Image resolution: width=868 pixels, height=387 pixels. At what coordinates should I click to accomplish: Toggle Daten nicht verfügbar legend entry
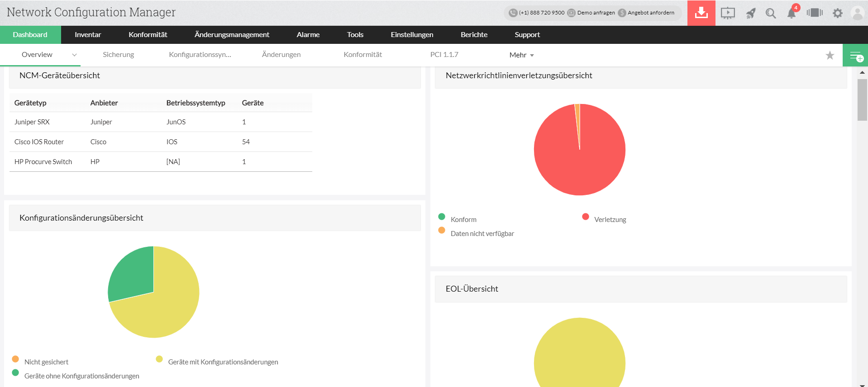pyautogui.click(x=477, y=233)
